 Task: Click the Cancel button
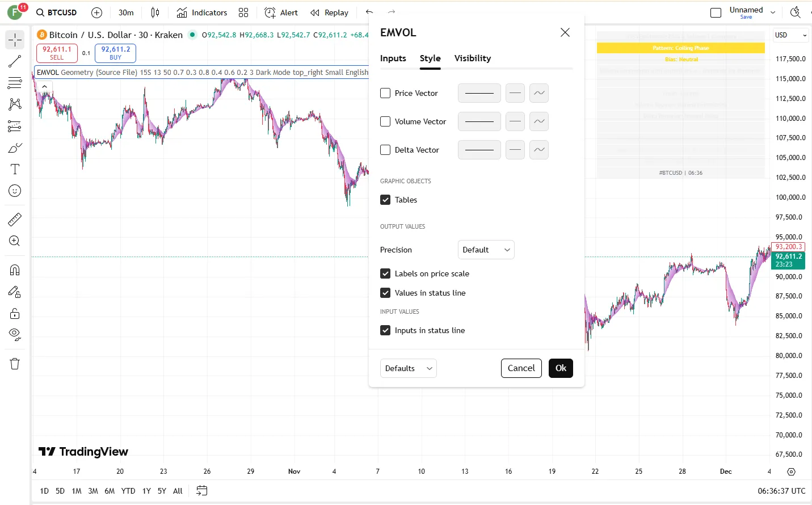click(x=521, y=368)
